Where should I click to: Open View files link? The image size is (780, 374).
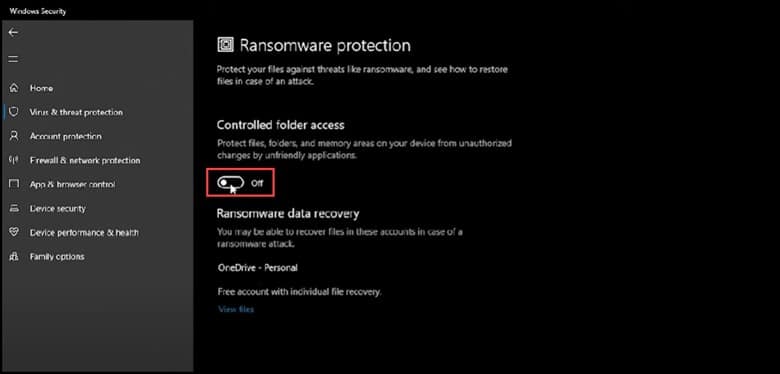point(236,309)
